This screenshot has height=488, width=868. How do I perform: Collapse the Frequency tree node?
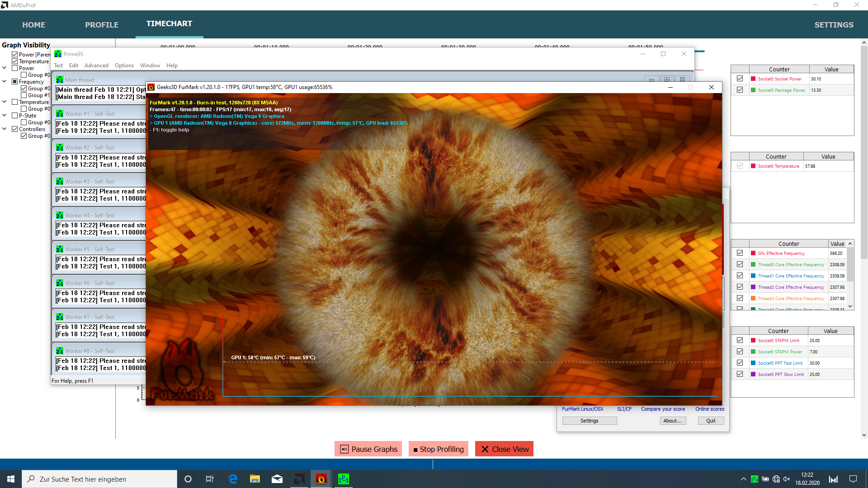coord(5,82)
